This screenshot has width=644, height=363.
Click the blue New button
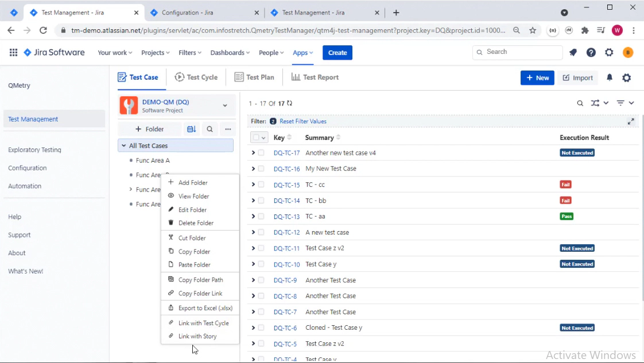point(537,77)
